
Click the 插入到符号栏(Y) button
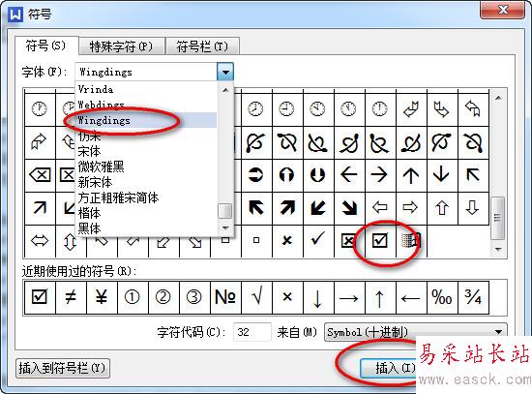point(63,368)
